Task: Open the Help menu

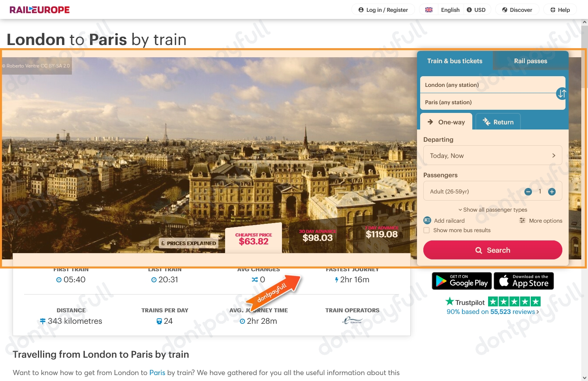Action: point(560,10)
